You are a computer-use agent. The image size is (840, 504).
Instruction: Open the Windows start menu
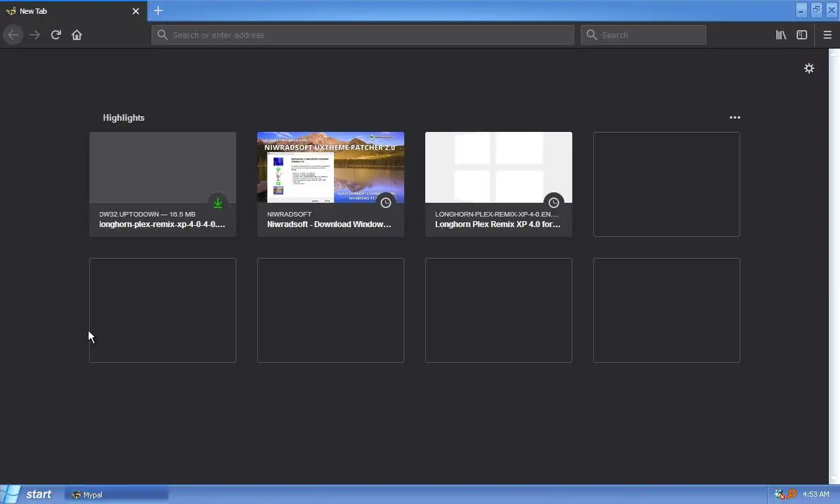click(x=27, y=494)
